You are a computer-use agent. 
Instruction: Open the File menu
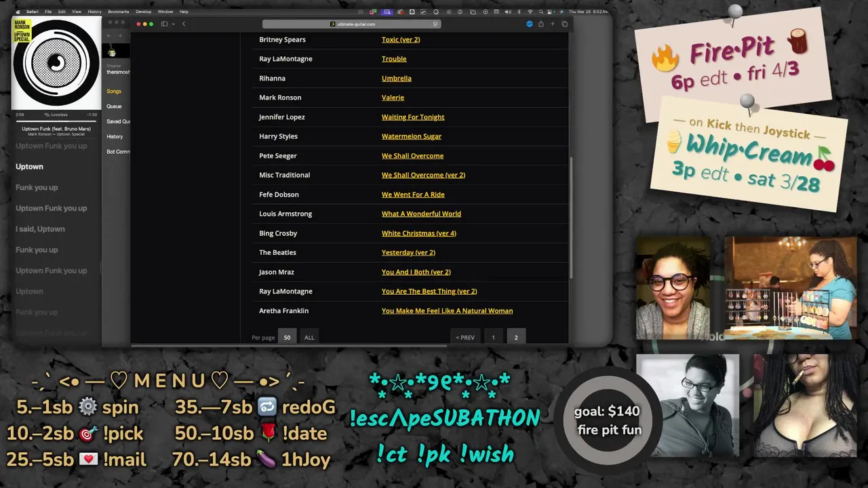pyautogui.click(x=48, y=12)
